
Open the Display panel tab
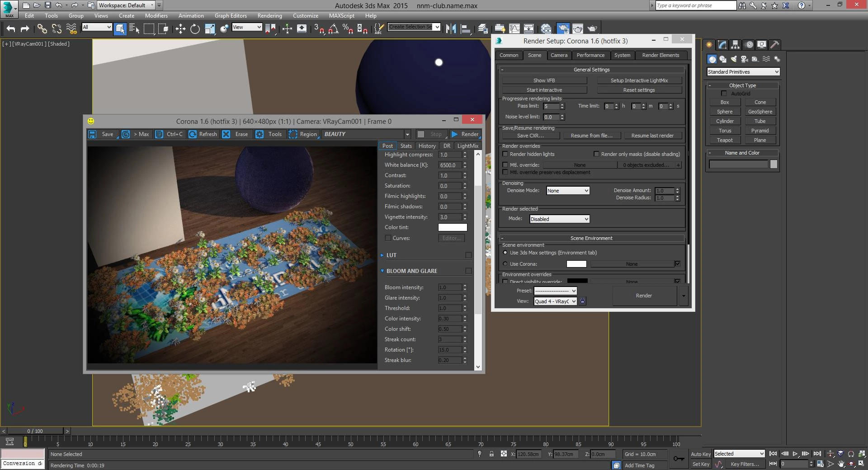click(762, 44)
